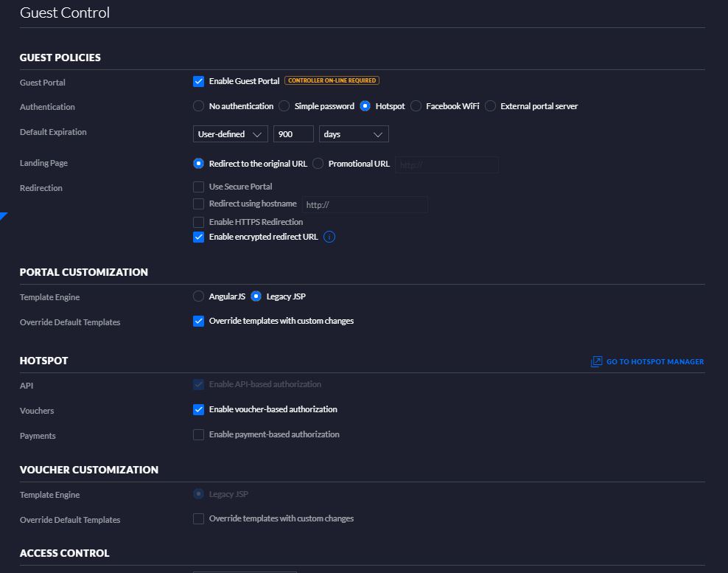
Task: Click the Promotional URL text field
Action: click(447, 164)
